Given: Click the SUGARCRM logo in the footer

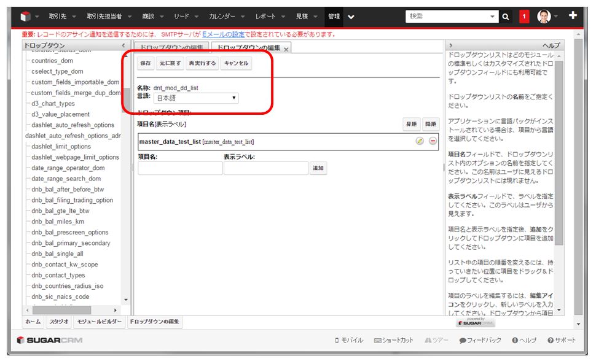Looking at the screenshot, I should 50,340.
